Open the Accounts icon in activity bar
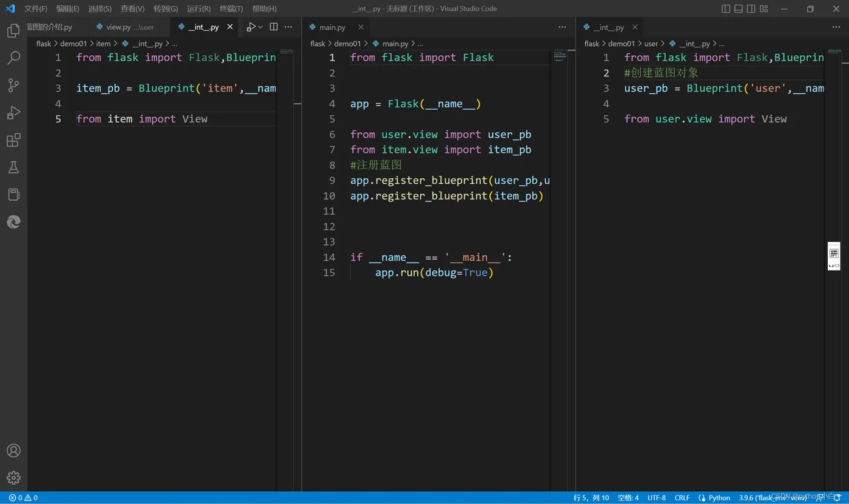Image resolution: width=849 pixels, height=504 pixels. click(x=13, y=451)
